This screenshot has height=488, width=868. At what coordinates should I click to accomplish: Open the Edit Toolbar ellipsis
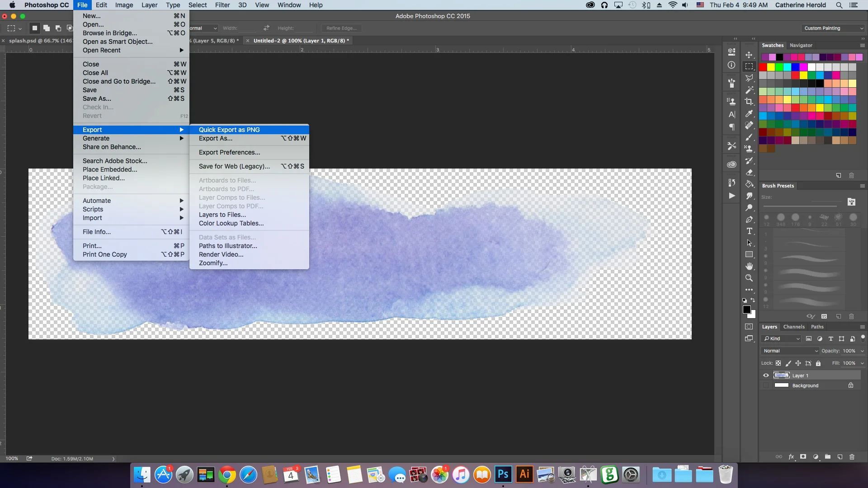(x=749, y=290)
